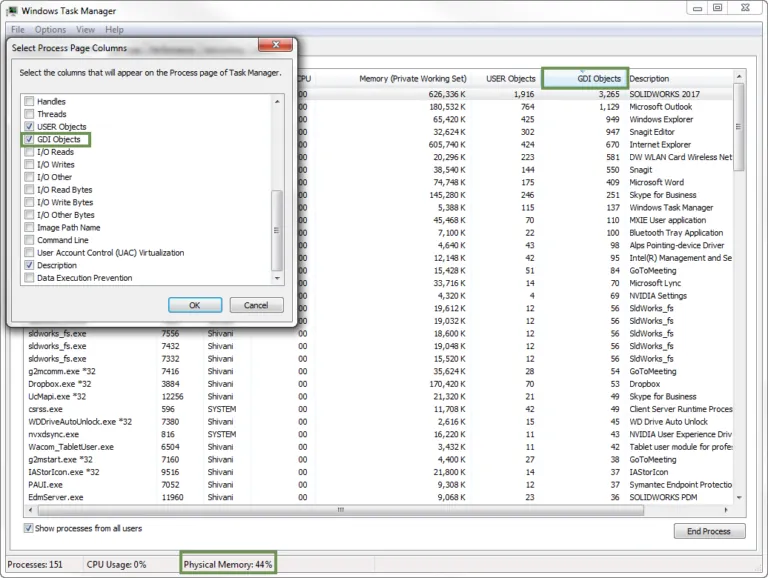
Task: Toggle Show processes from all users
Action: (x=28, y=529)
